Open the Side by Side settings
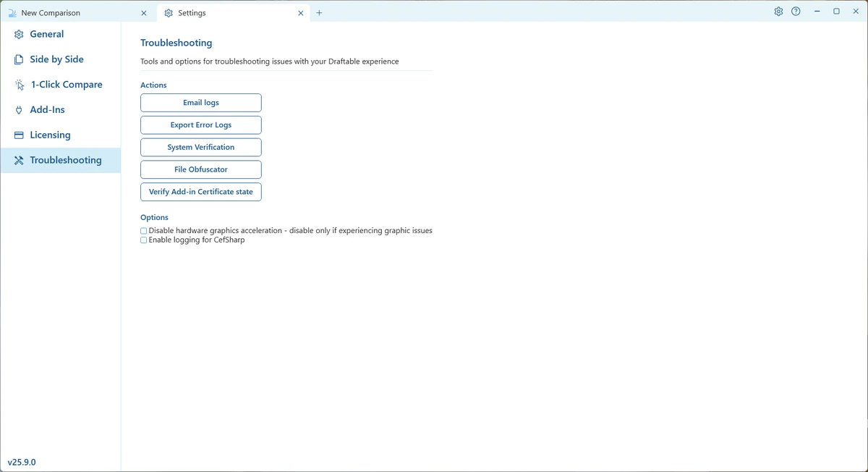Screen dimensions: 868x472 [x=60, y=59]
